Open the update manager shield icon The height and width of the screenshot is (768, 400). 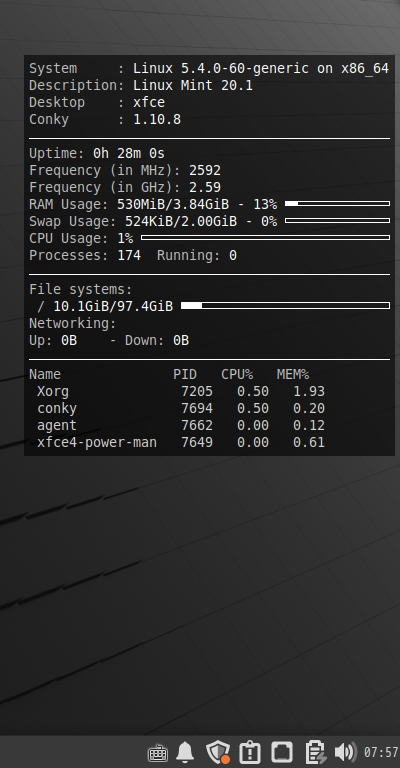pos(218,752)
